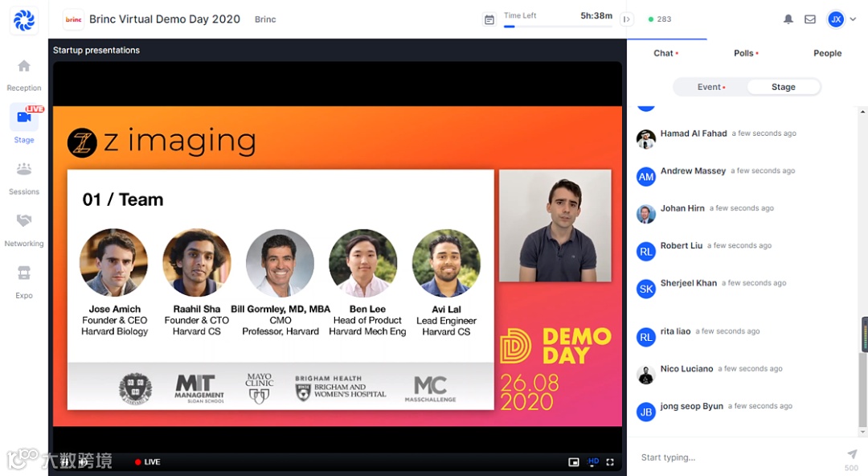Click Andrew Massey's AM avatar
This screenshot has height=476, width=868.
pyautogui.click(x=646, y=177)
